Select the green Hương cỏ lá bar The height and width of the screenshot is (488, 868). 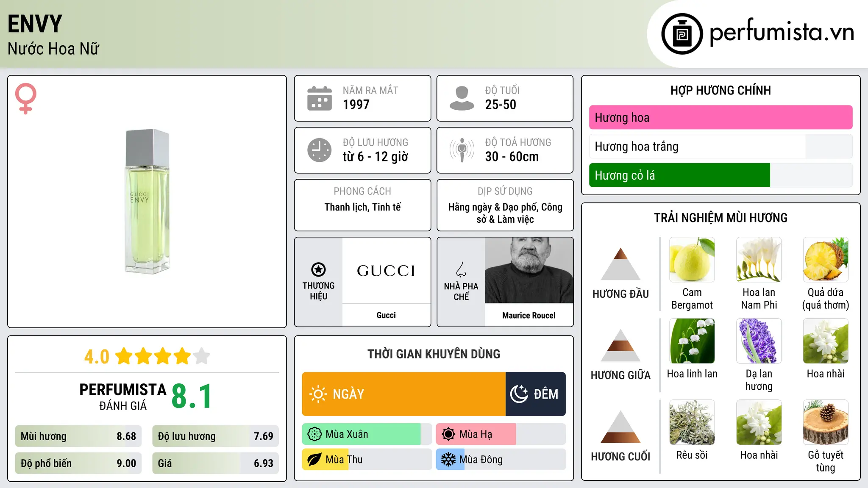coord(721,175)
